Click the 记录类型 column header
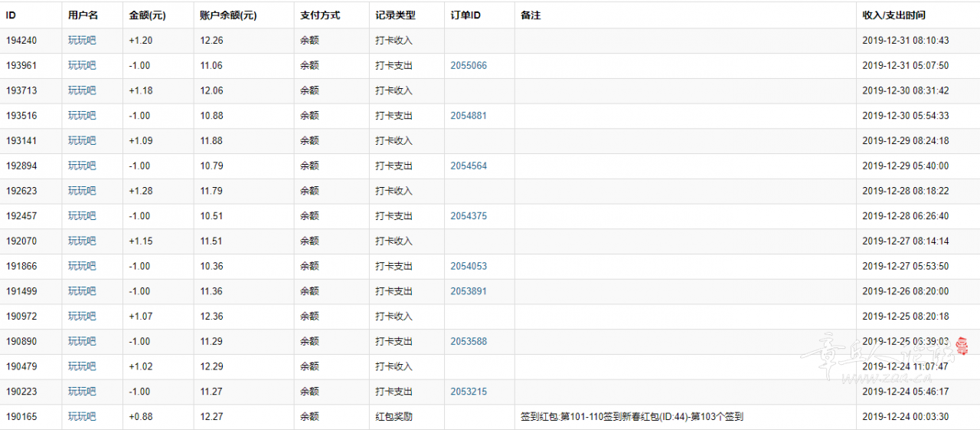The height and width of the screenshot is (430, 980). click(x=395, y=15)
